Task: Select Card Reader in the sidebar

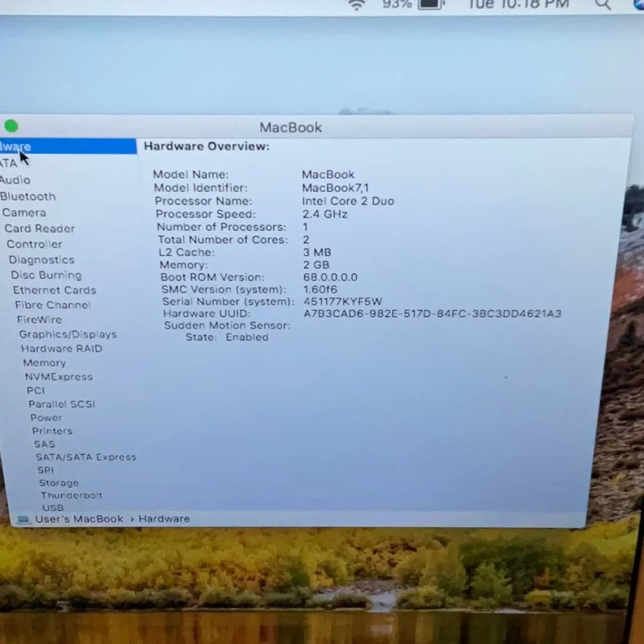Action: tap(39, 229)
